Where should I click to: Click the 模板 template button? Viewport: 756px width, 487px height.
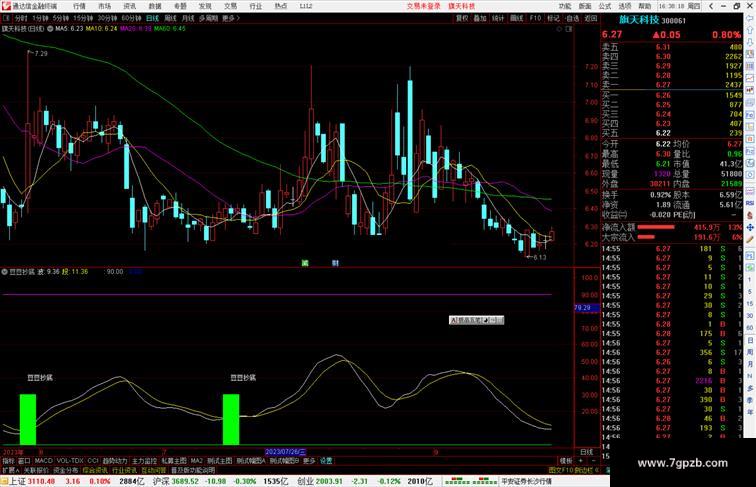coord(566,461)
